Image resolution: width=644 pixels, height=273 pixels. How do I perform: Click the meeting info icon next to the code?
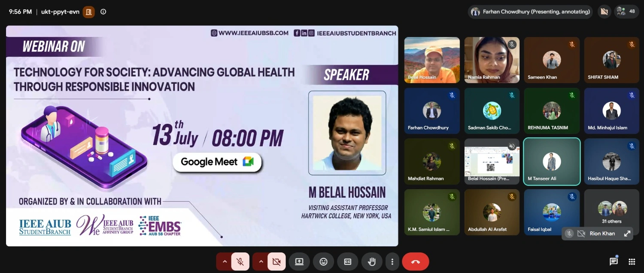(x=103, y=12)
